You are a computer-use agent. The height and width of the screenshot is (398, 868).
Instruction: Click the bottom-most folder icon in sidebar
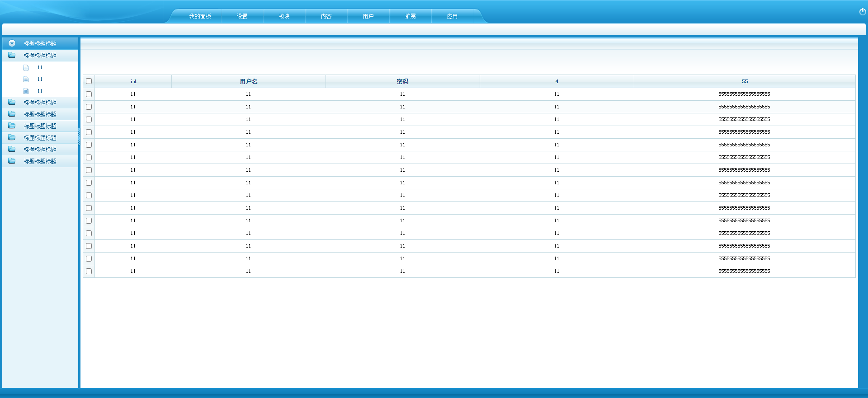pos(12,161)
